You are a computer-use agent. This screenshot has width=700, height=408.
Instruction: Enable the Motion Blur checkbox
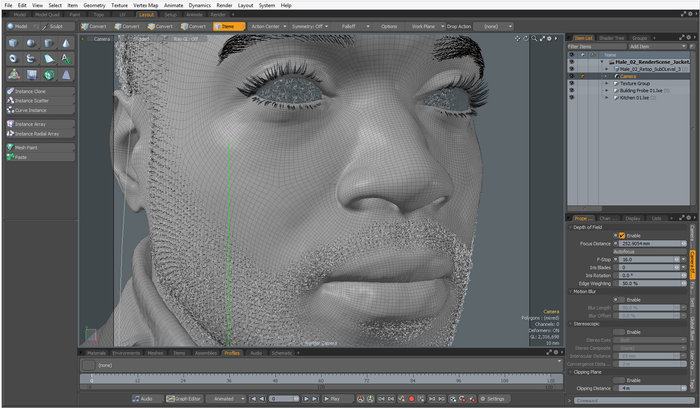(621, 299)
